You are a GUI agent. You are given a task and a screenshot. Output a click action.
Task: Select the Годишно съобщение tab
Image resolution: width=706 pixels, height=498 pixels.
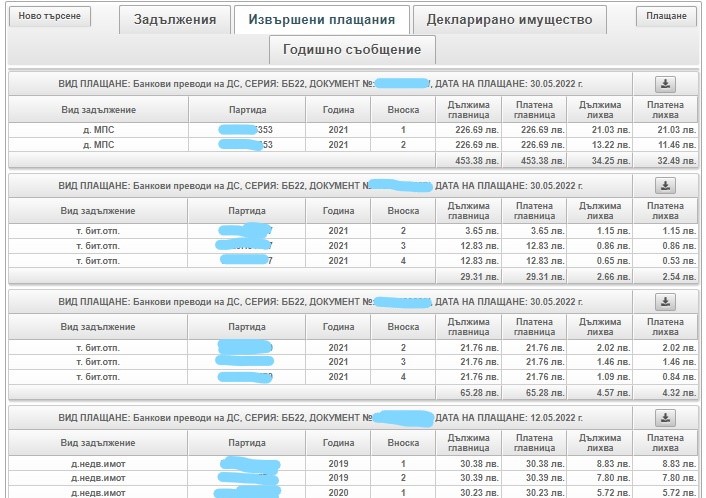click(351, 49)
